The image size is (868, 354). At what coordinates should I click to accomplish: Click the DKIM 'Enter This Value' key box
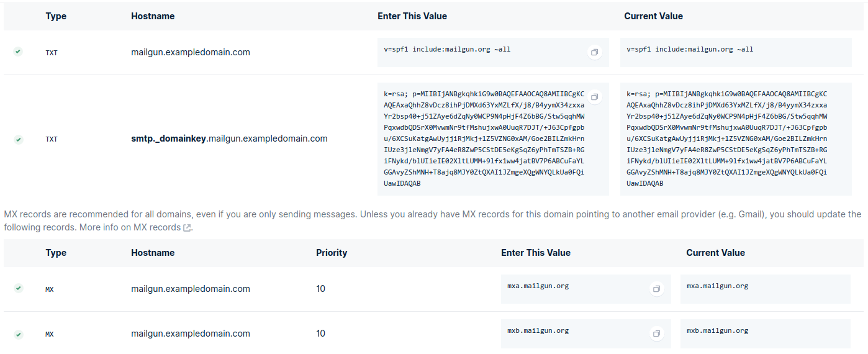[484, 139]
